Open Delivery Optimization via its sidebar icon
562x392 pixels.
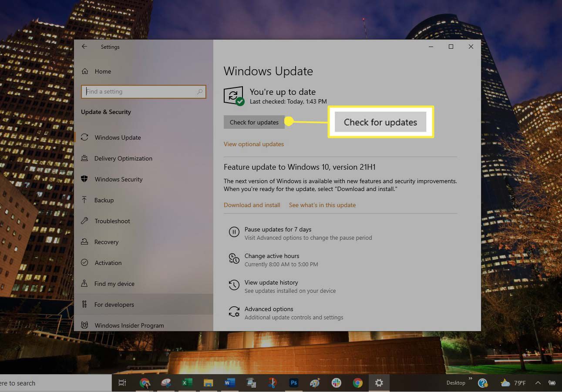point(84,158)
